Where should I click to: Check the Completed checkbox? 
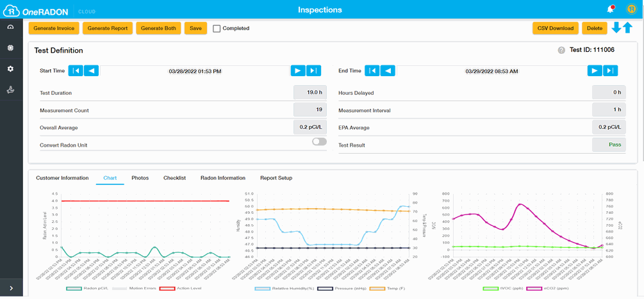[217, 28]
